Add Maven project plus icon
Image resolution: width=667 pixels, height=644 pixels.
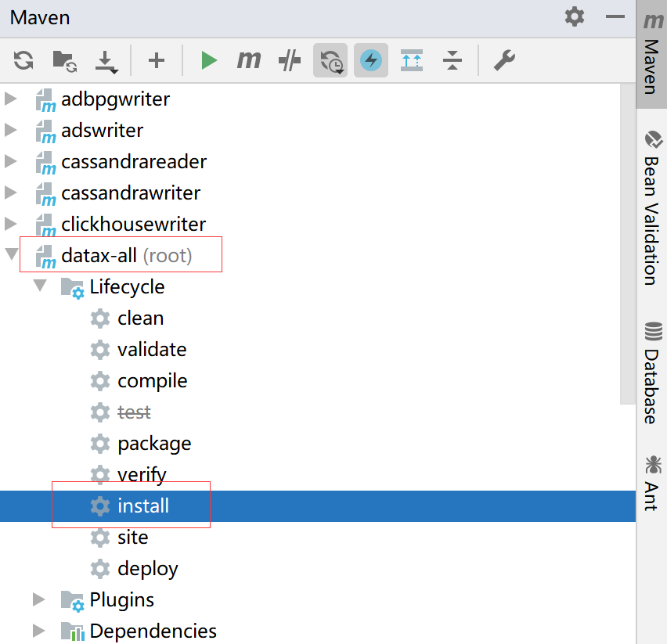coord(156,60)
